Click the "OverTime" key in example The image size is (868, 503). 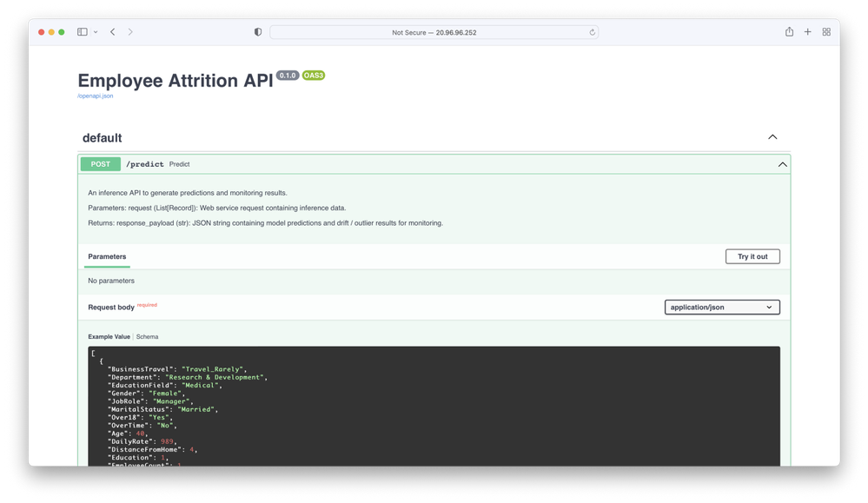(x=128, y=426)
